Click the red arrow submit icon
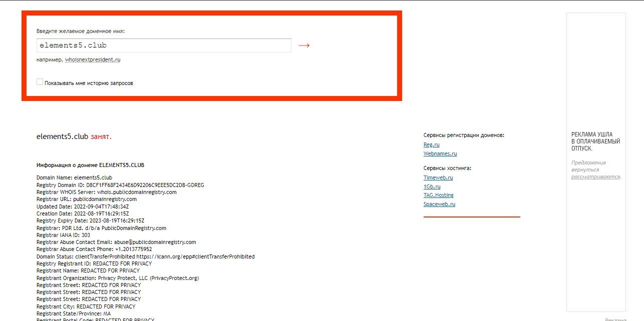Image resolution: width=644 pixels, height=321 pixels. click(304, 45)
